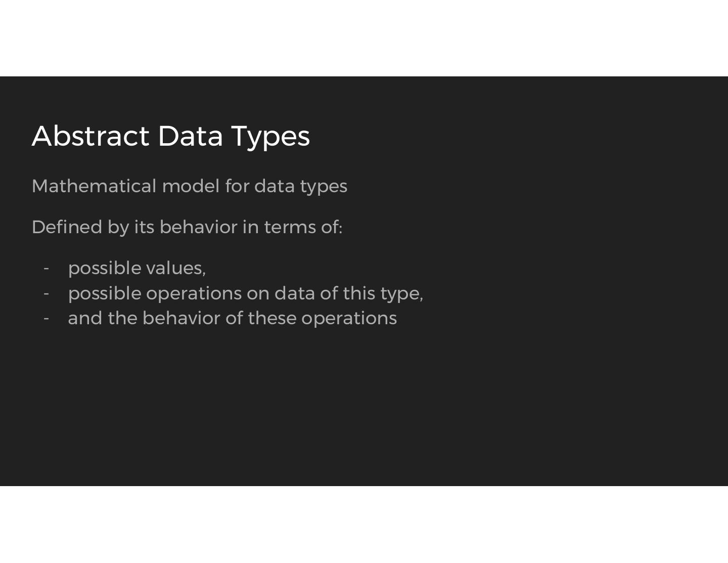Screen dimensions: 728x563
Task: Select the "possible values," bullet text
Action: 136,268
